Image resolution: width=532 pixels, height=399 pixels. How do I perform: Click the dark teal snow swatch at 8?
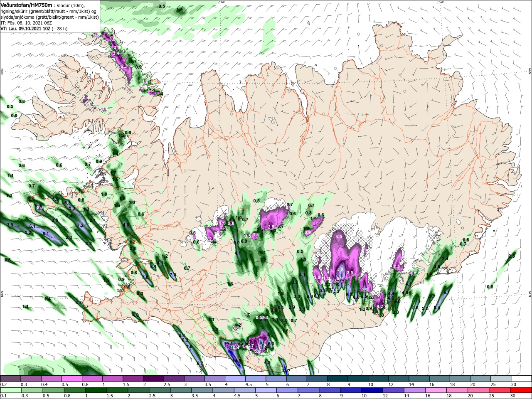pos(337,378)
